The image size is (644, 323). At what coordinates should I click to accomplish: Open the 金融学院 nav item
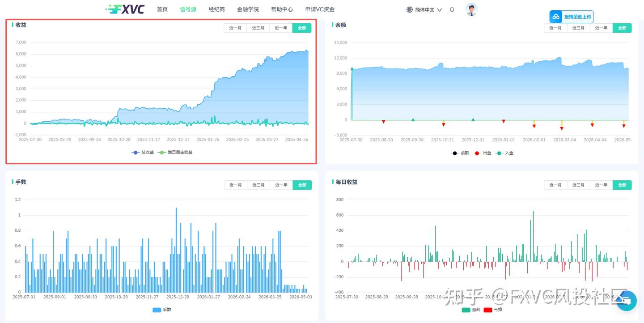click(248, 9)
